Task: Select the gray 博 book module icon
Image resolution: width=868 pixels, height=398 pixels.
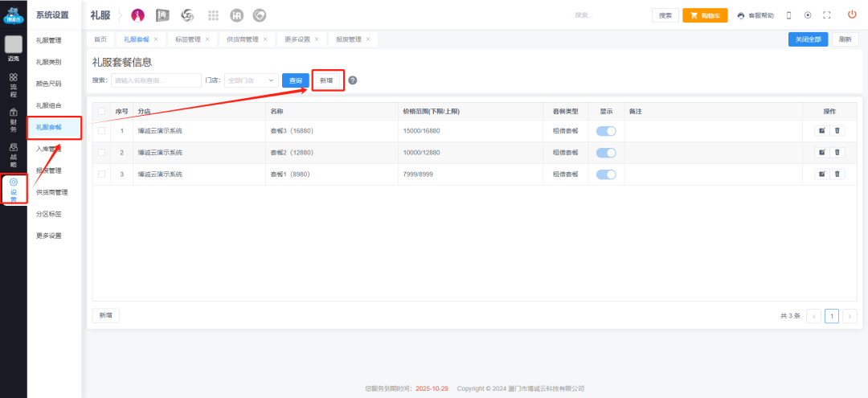Action: point(162,15)
